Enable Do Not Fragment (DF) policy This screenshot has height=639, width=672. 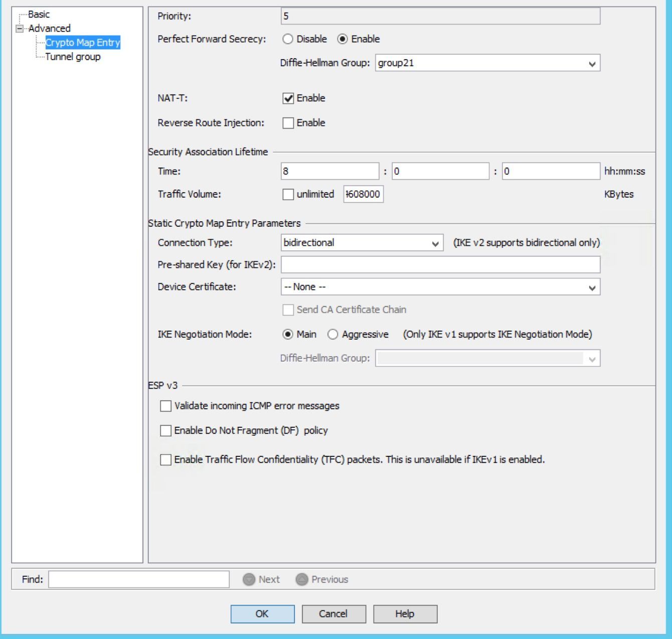[x=165, y=430]
